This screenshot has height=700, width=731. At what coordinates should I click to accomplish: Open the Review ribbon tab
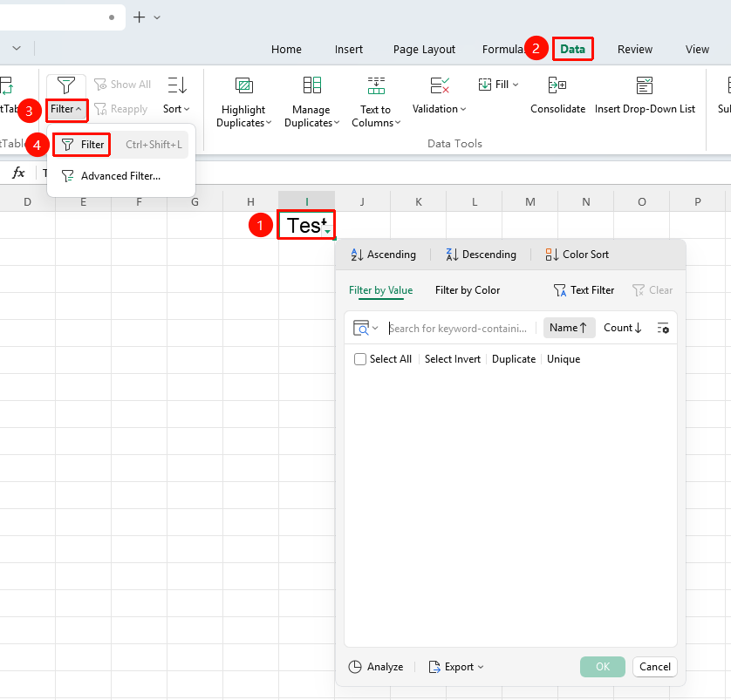[634, 50]
